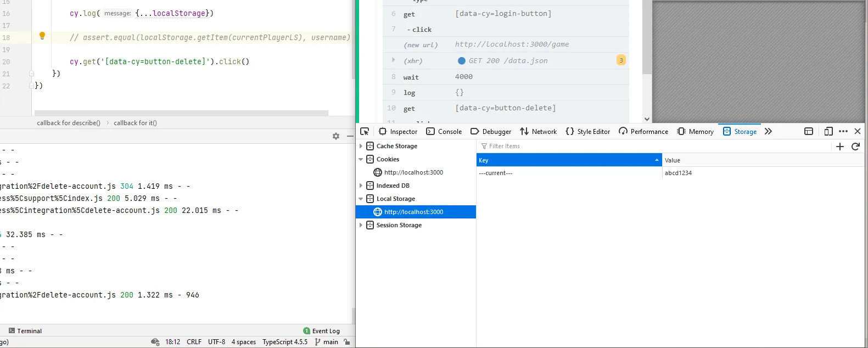Select the log {} command row
This screenshot has height=348, width=868.
(x=506, y=92)
